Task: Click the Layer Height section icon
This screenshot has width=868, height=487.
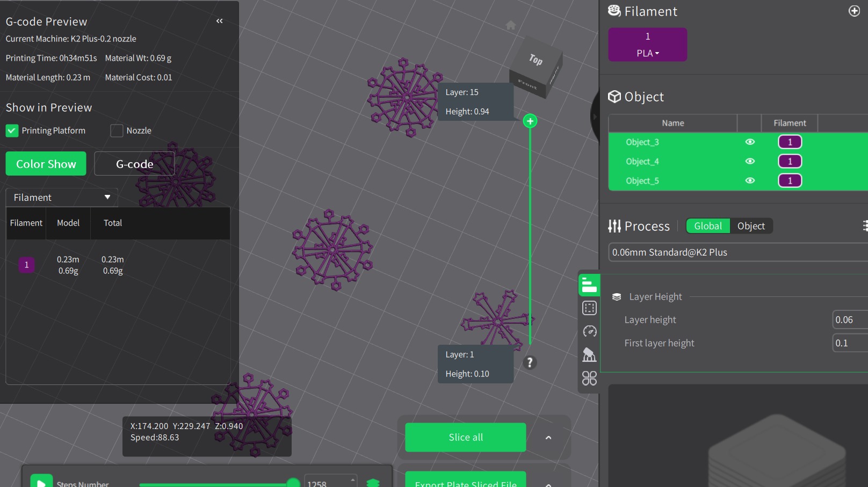Action: [617, 297]
